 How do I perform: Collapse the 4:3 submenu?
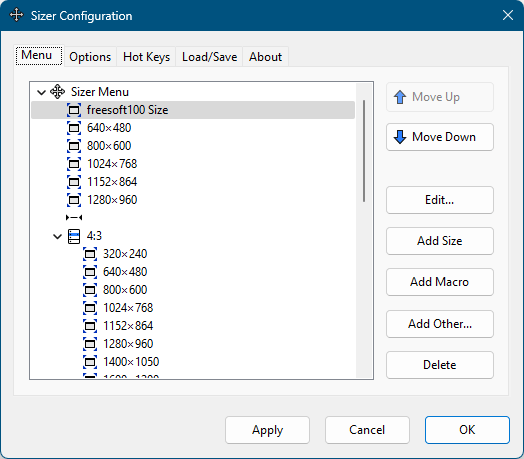point(57,237)
